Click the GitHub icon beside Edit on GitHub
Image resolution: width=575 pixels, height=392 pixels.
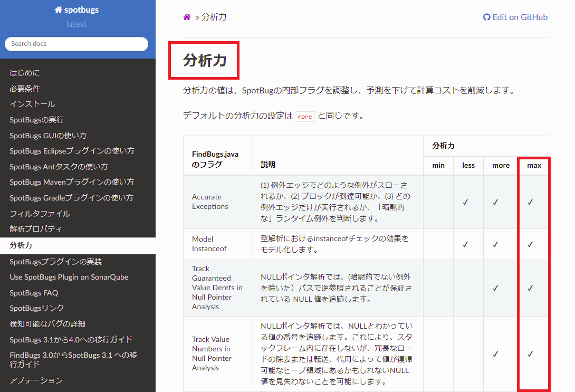(x=486, y=17)
